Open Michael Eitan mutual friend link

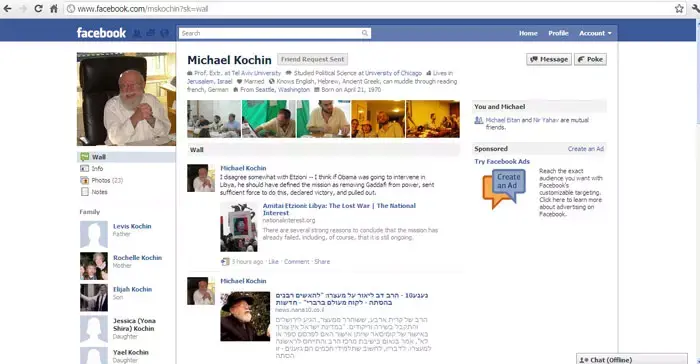pyautogui.click(x=503, y=120)
